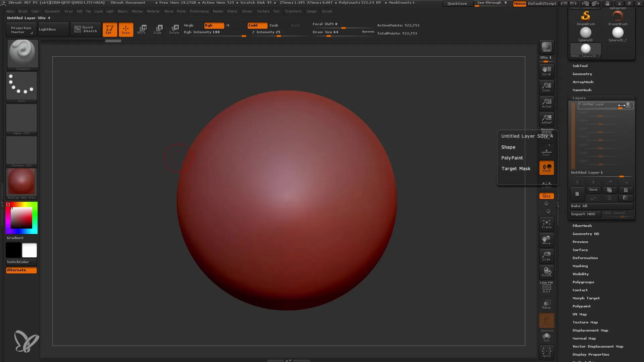The width and height of the screenshot is (644, 362).
Task: Select the Sphere3D tool icon
Action: tap(585, 33)
